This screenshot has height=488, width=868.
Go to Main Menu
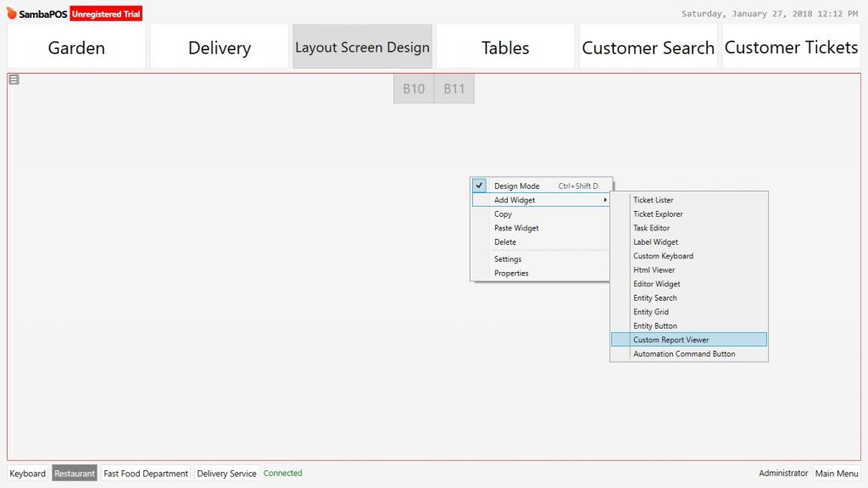pyautogui.click(x=837, y=473)
